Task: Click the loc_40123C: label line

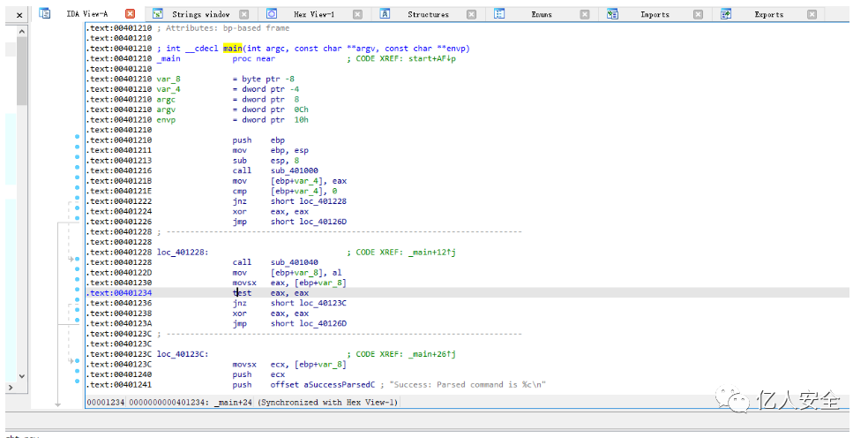Action: coord(183,354)
